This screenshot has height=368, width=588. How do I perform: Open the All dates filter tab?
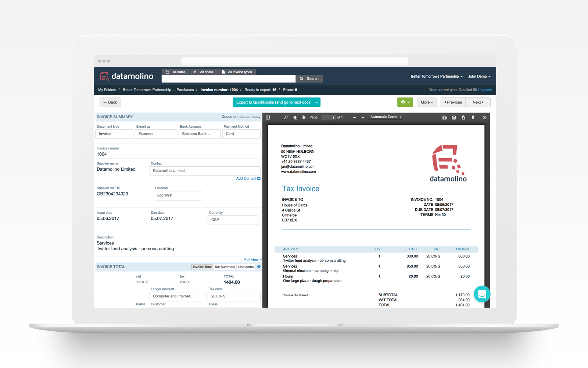click(176, 72)
